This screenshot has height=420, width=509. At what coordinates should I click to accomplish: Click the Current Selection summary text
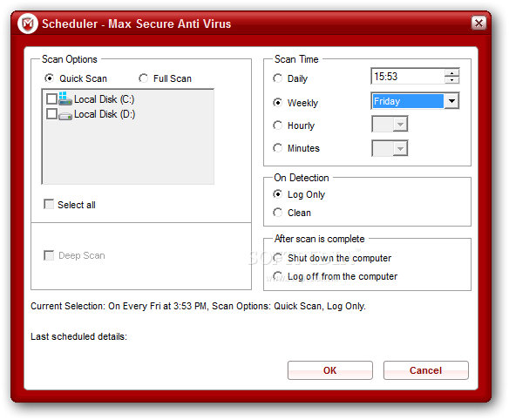pos(198,306)
